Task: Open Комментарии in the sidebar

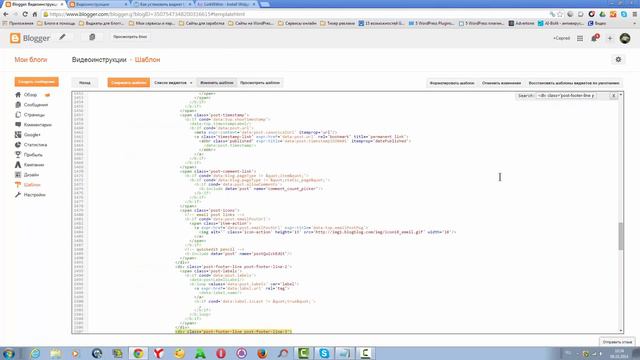Action: coord(38,124)
